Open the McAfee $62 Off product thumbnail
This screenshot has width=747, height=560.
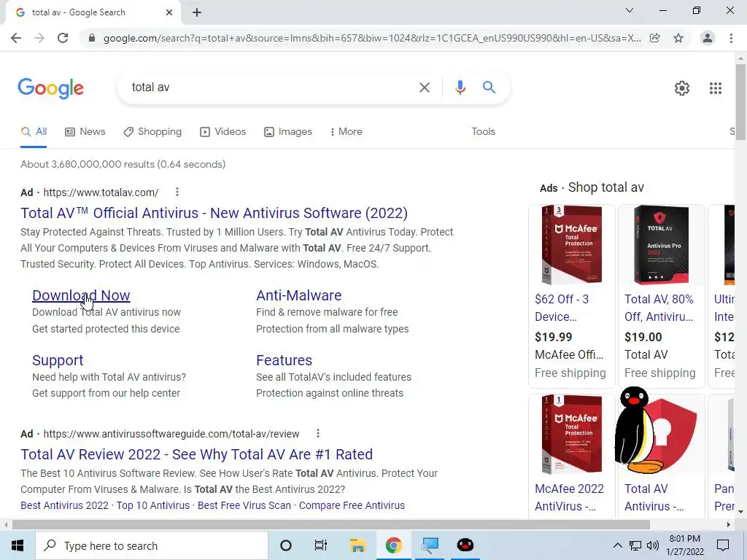pos(572,245)
